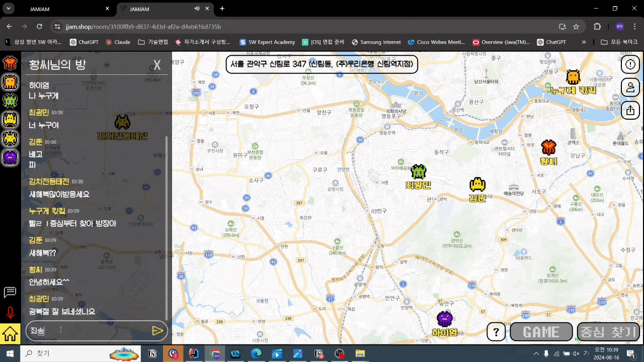Open the browser extensions puzzle icon
This screenshot has width=644, height=362.
pyautogui.click(x=597, y=26)
